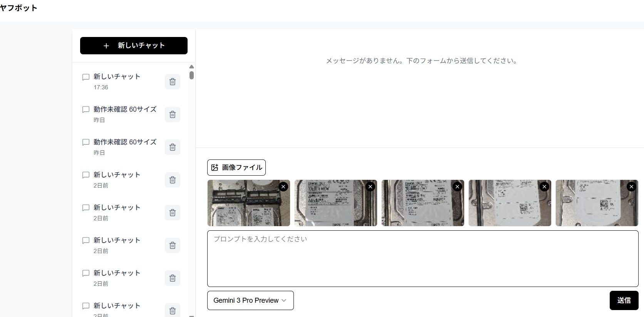Remove the fifth attached image thumbnail
Image resolution: width=644 pixels, height=317 pixels.
(x=631, y=187)
